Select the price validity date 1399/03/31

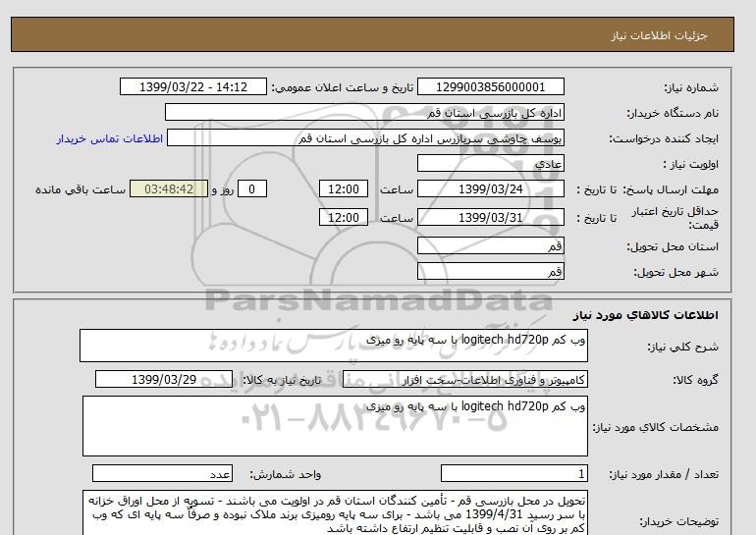click(490, 217)
